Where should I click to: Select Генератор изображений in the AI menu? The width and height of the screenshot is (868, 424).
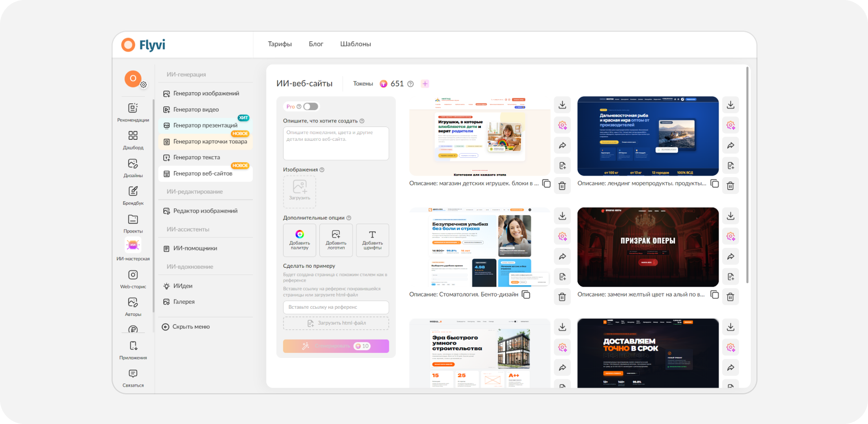206,93
